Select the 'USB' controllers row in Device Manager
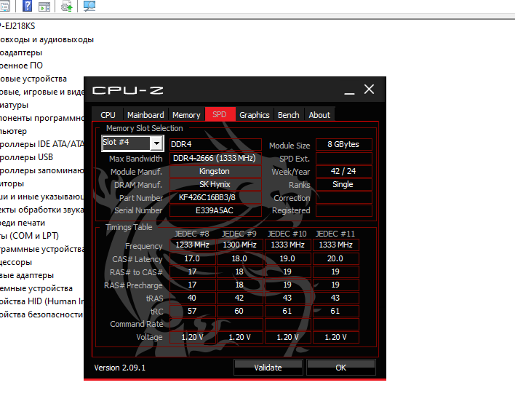This screenshot has height=420, width=515. coord(27,157)
